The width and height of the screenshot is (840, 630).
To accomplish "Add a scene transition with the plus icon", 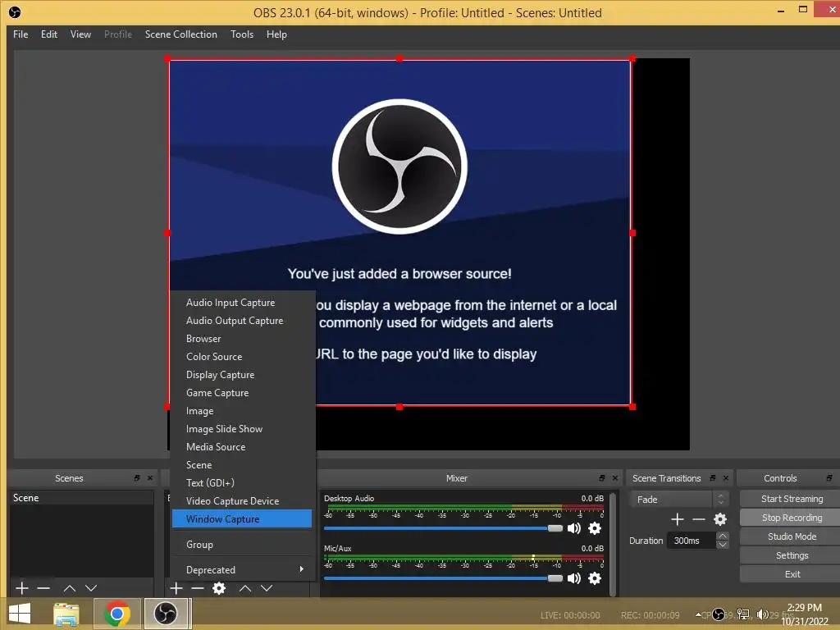I will pyautogui.click(x=677, y=519).
